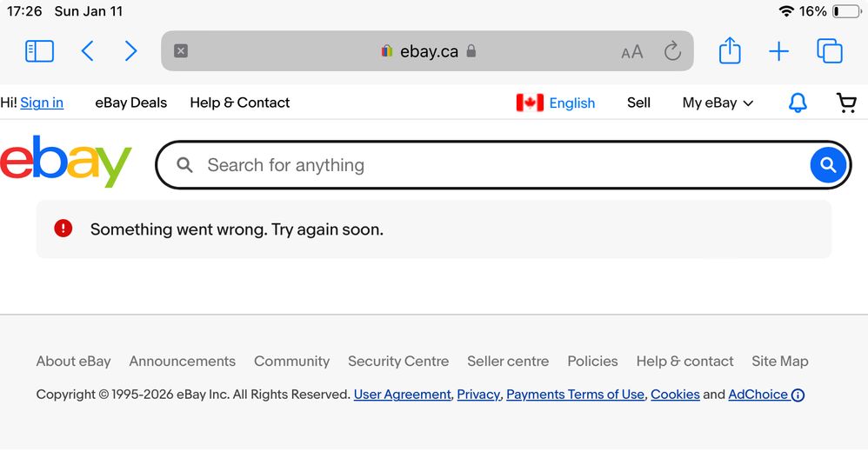Show all open tabs overview icon
868x471 pixels.
(x=830, y=51)
